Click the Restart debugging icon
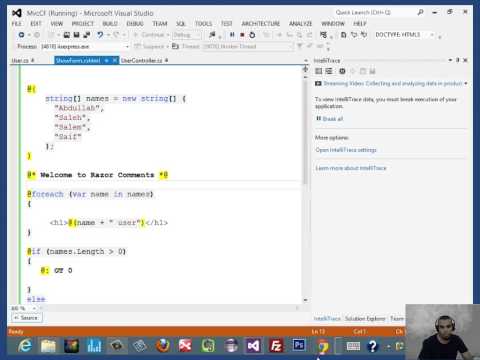 tap(252, 35)
